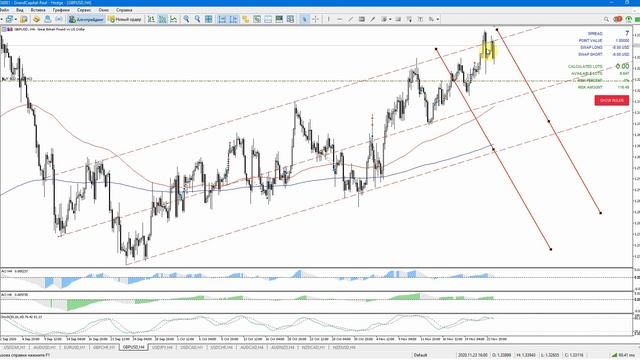Click the connection speed indicator in status bar
640x360 pixels.
click(x=622, y=355)
